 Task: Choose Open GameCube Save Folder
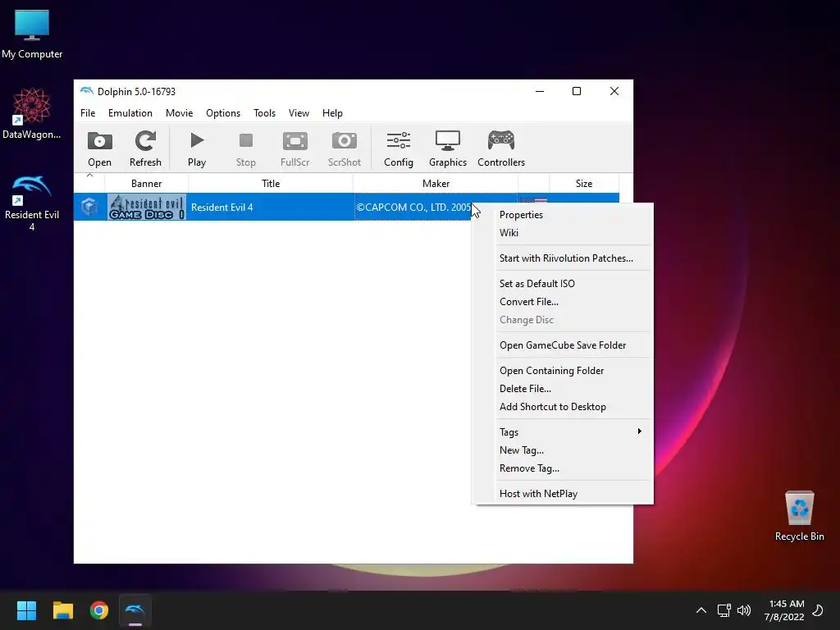(563, 345)
